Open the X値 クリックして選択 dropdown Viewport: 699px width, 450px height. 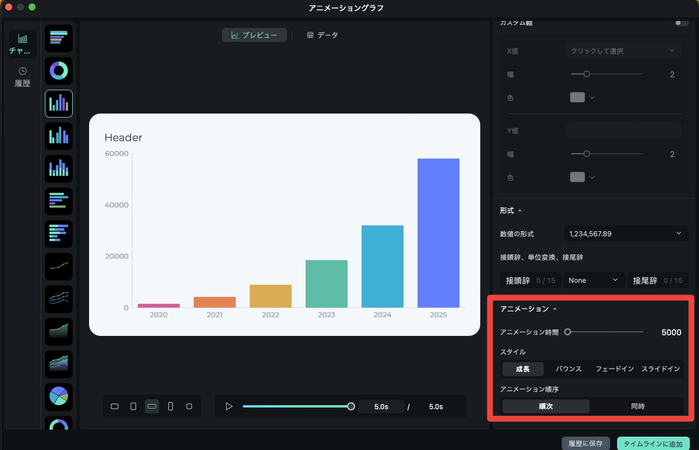pos(623,51)
